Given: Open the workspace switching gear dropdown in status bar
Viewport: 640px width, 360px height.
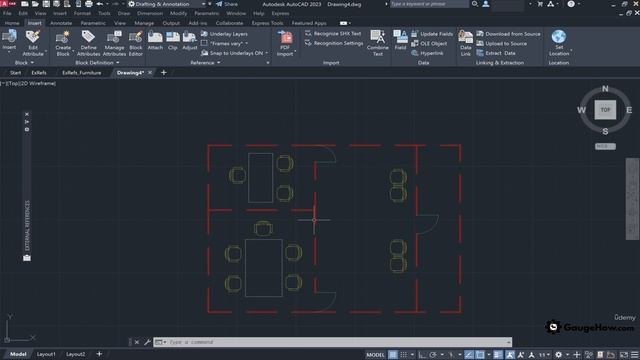Looking at the screenshot, I should tap(567, 355).
